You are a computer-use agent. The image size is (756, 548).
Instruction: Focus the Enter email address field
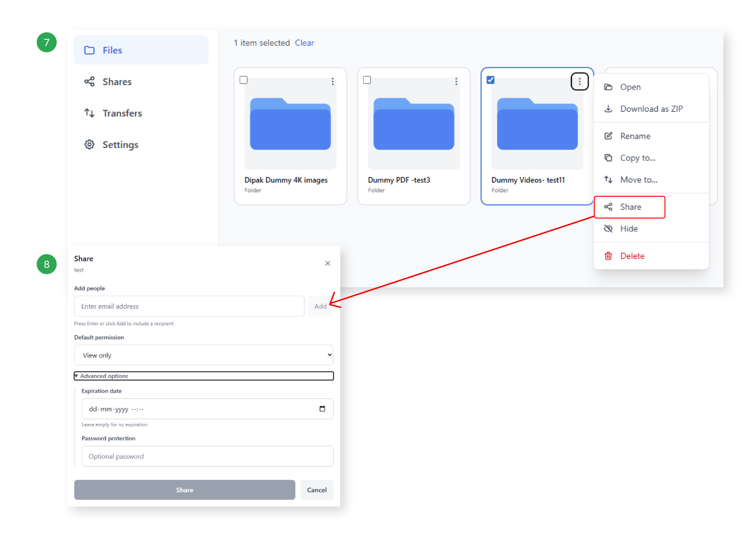189,306
